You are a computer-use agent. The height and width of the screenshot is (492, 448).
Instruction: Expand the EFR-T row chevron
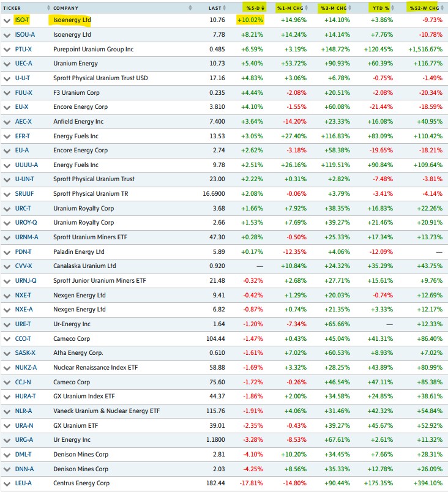7,137
